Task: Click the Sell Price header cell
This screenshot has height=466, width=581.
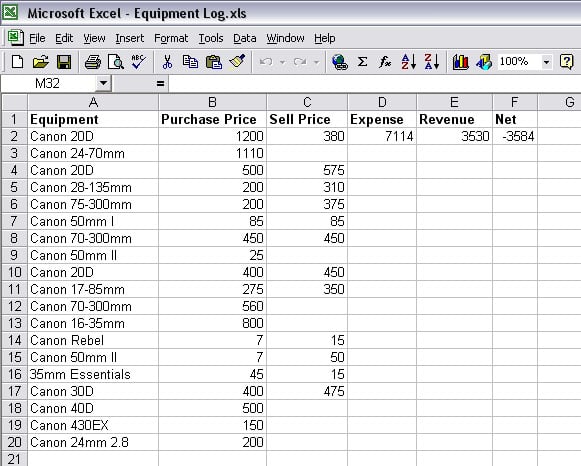Action: pyautogui.click(x=307, y=119)
